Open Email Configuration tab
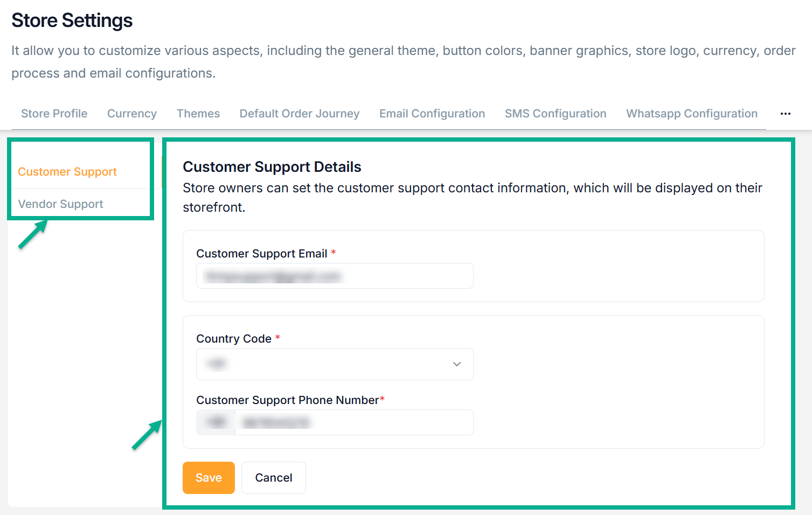The image size is (812, 515). pyautogui.click(x=432, y=114)
